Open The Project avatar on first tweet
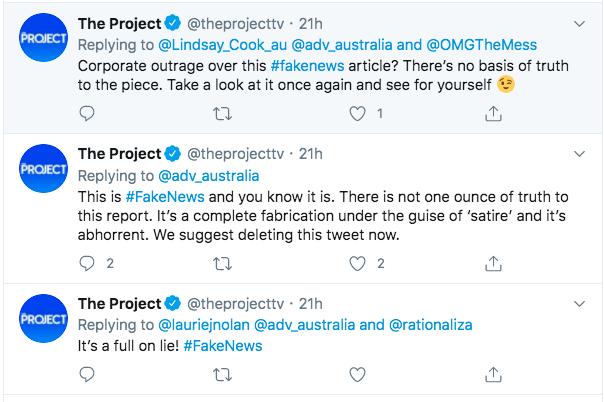The height and width of the screenshot is (402, 604). [44, 38]
